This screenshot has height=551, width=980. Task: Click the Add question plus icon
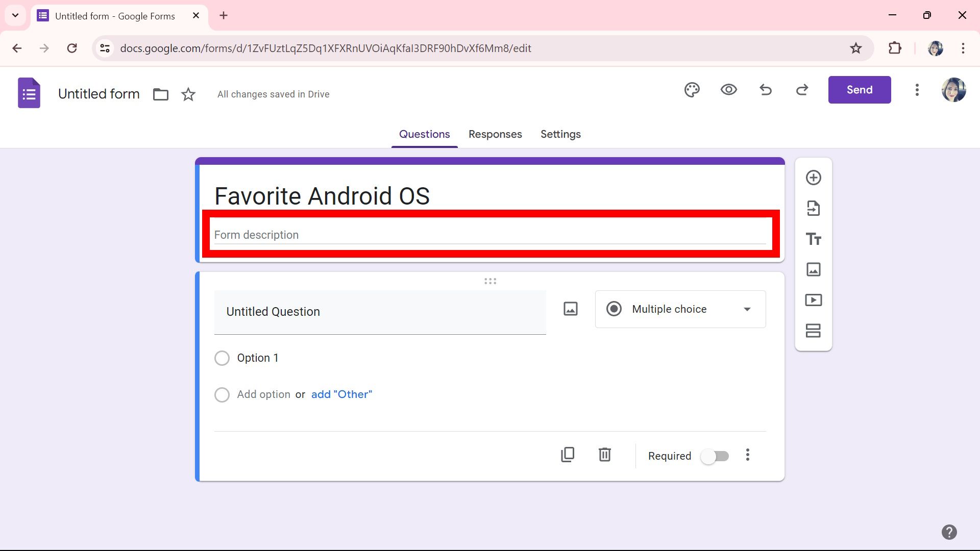[x=813, y=178]
